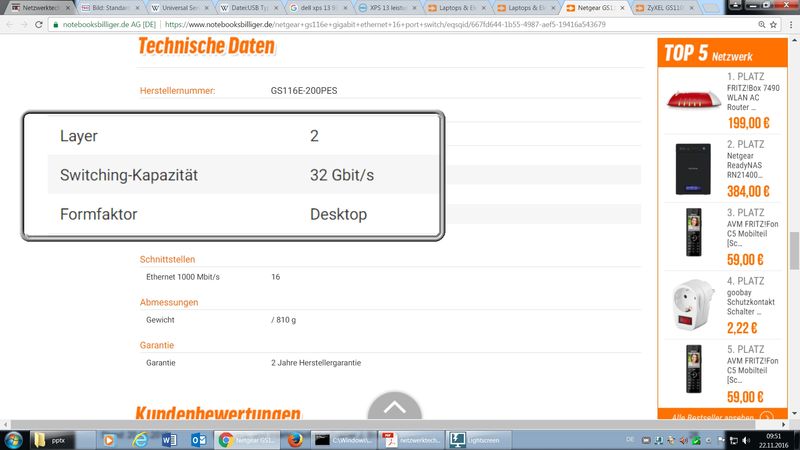Screen dimensions: 800x450
Task: Click the Schnittstellen section heading
Action: pos(167,259)
